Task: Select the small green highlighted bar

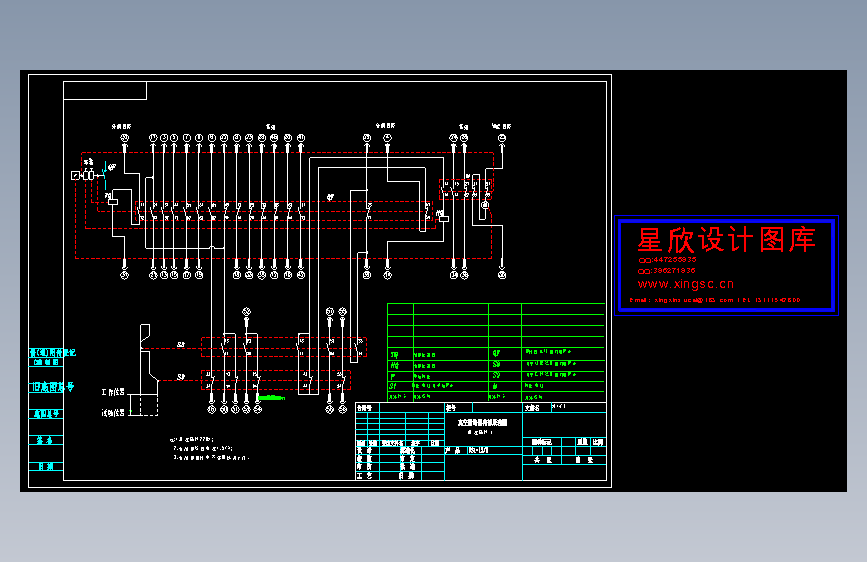Action: point(271,398)
